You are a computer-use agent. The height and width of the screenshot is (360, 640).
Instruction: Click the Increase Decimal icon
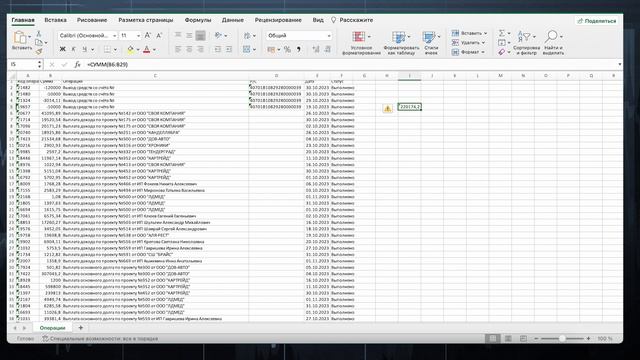tap(316, 49)
